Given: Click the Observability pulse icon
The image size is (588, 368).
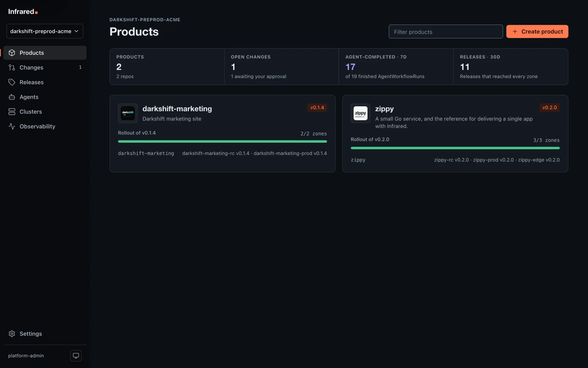Looking at the screenshot, I should coord(12,126).
